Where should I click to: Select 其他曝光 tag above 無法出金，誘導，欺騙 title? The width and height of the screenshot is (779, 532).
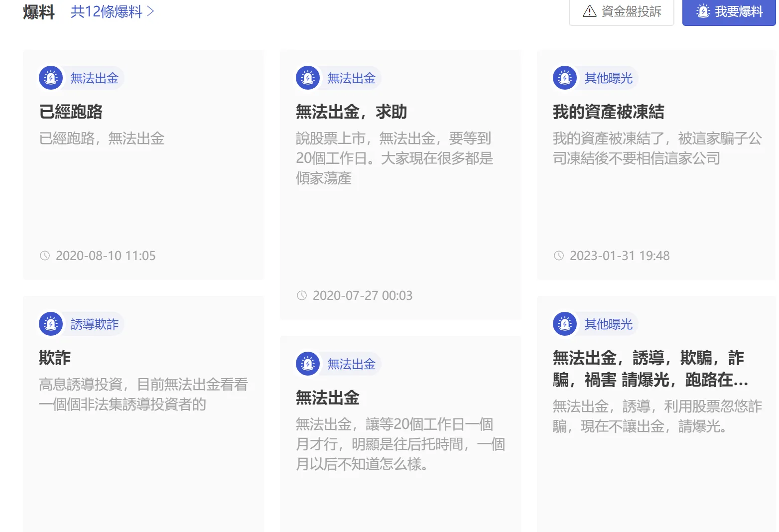tap(608, 324)
